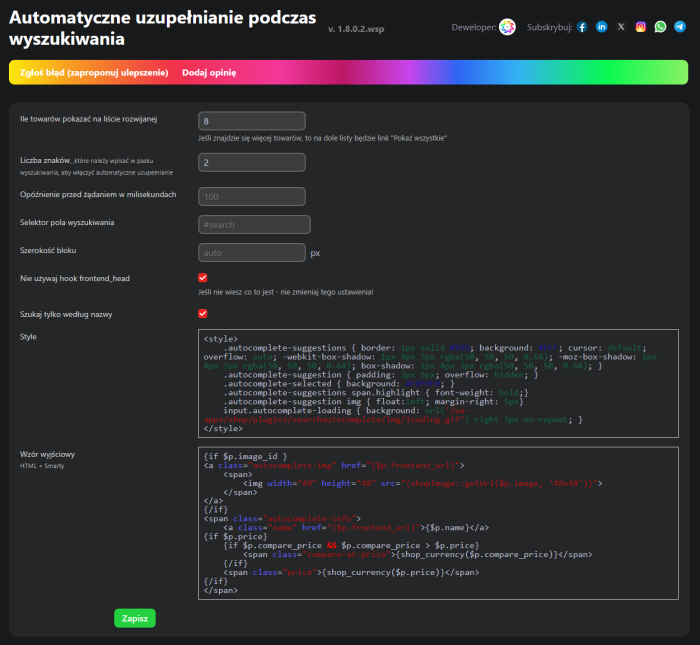Open the X (Twitter) subscribe icon
700x645 pixels.
point(621,27)
